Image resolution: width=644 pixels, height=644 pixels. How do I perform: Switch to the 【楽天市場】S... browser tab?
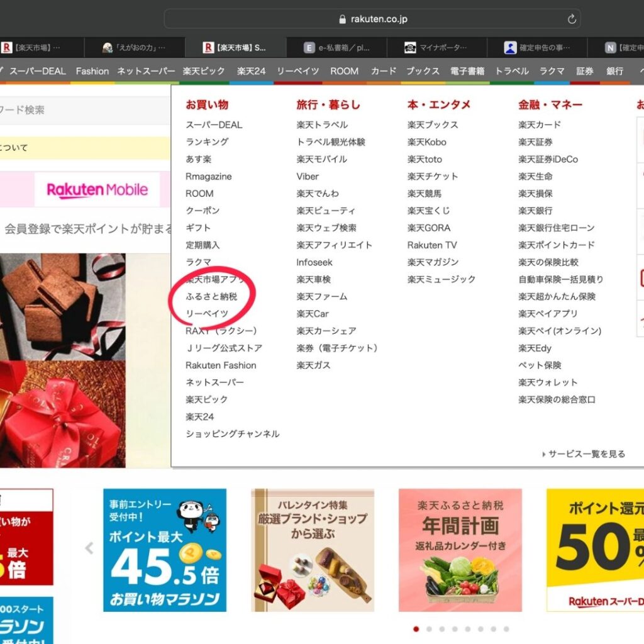pyautogui.click(x=235, y=48)
